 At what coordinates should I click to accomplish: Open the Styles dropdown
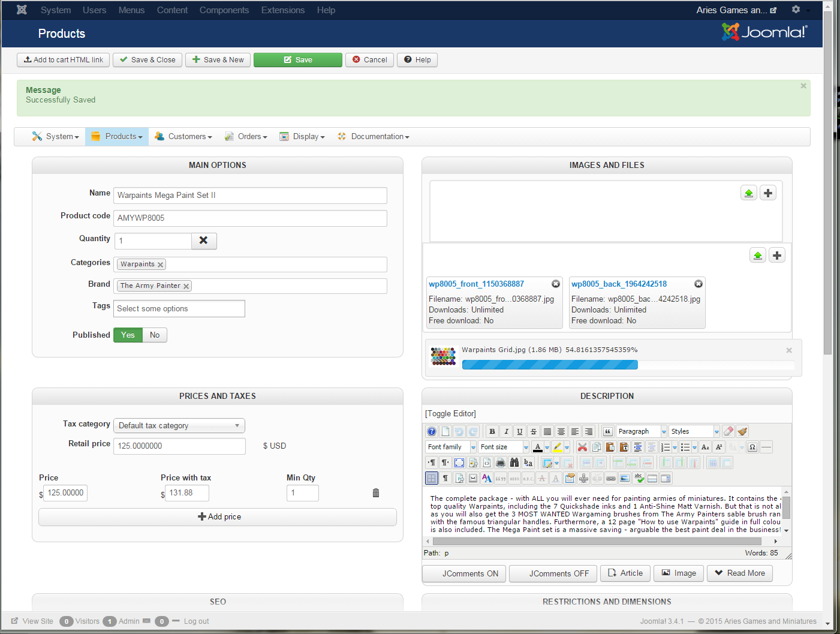point(694,431)
